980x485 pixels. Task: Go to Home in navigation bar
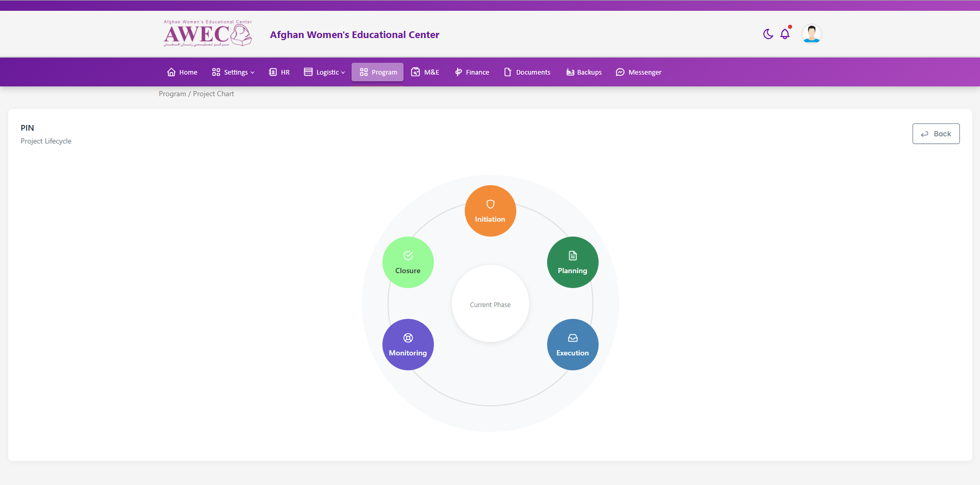click(182, 73)
